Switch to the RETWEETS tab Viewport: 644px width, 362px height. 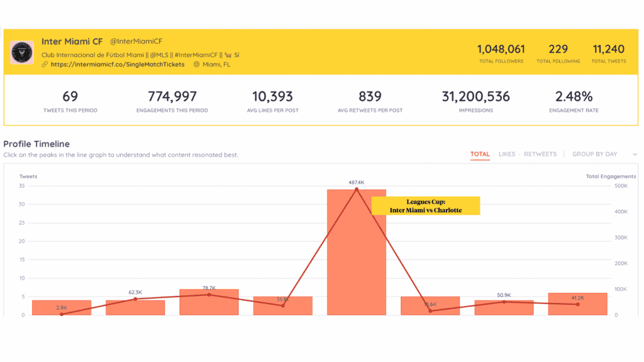[x=540, y=155]
